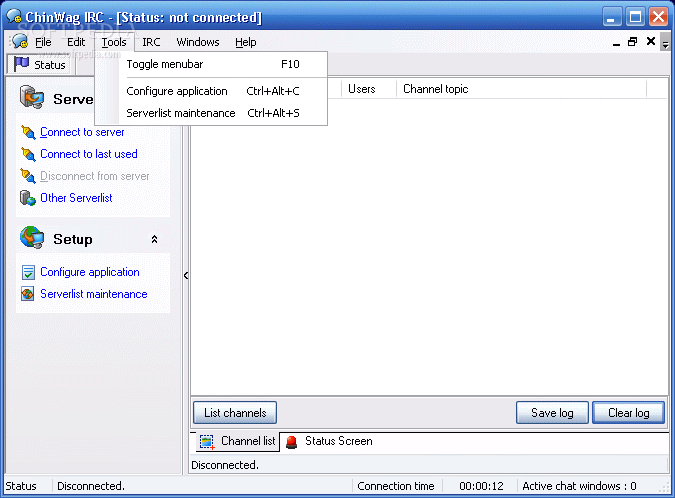This screenshot has height=498, width=675.
Task: Click the plug icon beside Connect to server
Action: point(28,132)
